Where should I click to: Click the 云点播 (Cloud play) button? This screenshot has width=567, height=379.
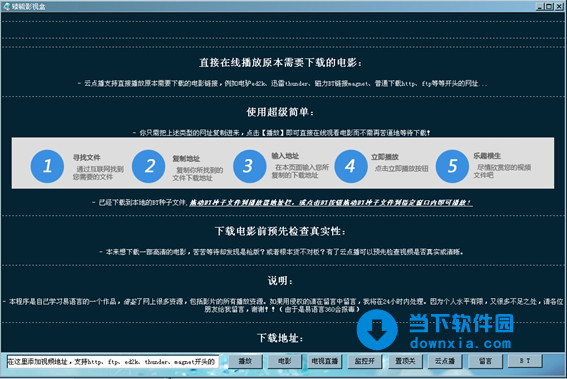(x=445, y=361)
